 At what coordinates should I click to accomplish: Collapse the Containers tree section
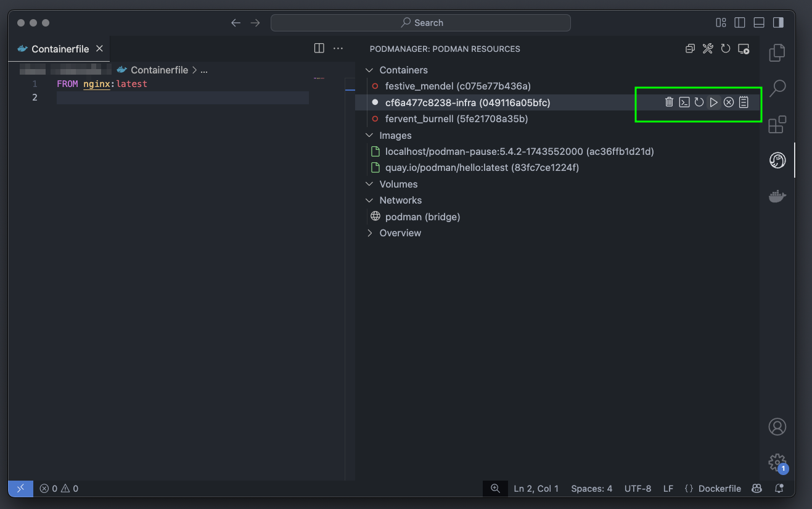click(370, 70)
